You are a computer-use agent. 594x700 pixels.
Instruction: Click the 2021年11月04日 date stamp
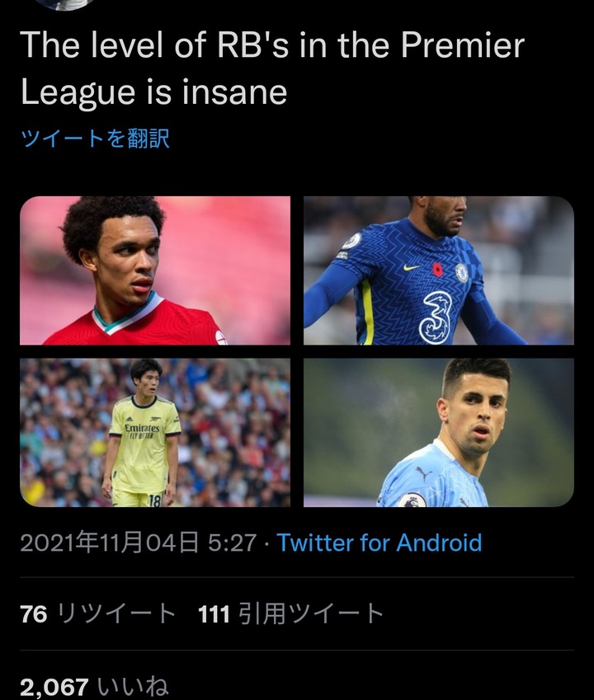pyautogui.click(x=110, y=543)
